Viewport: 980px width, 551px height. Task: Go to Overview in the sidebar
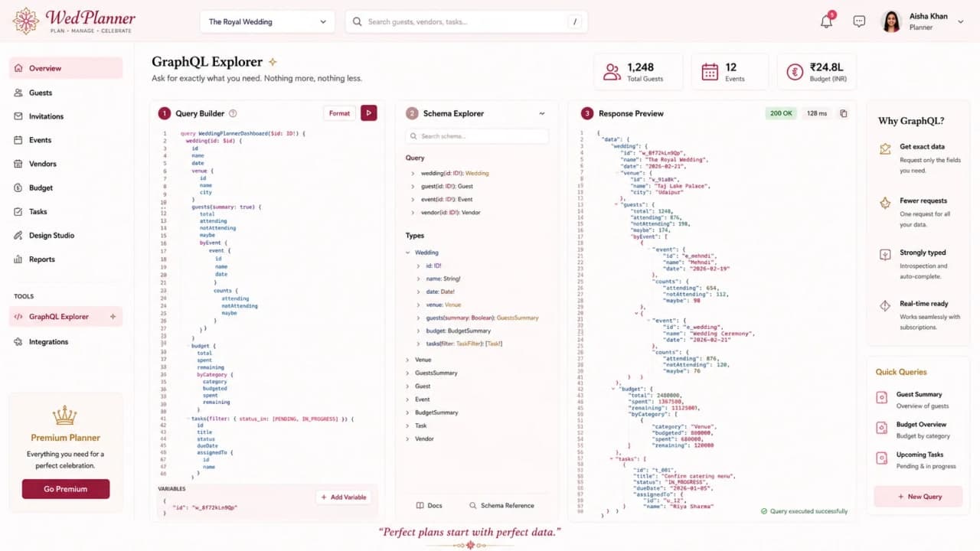coord(66,68)
